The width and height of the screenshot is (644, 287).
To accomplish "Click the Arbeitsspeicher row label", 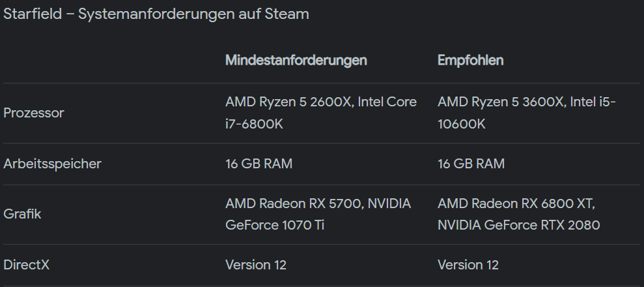I will (x=52, y=164).
